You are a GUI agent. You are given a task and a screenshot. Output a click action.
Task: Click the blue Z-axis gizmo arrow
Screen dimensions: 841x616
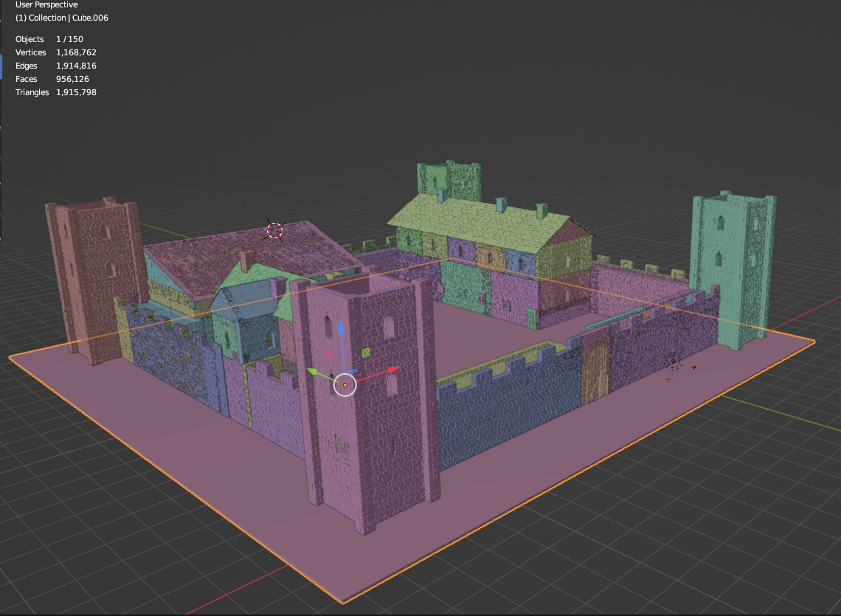point(341,329)
